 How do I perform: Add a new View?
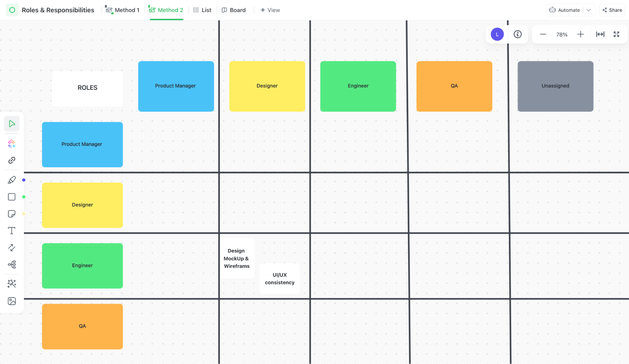click(x=270, y=10)
